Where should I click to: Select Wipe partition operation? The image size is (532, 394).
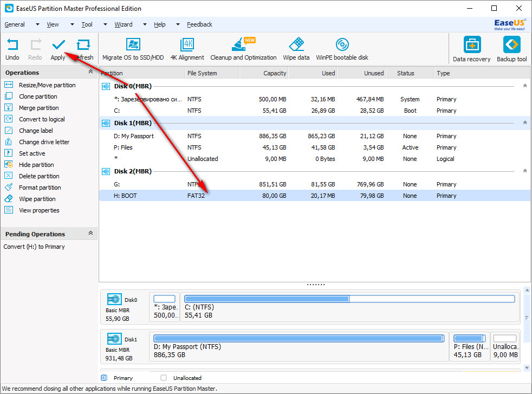point(37,199)
